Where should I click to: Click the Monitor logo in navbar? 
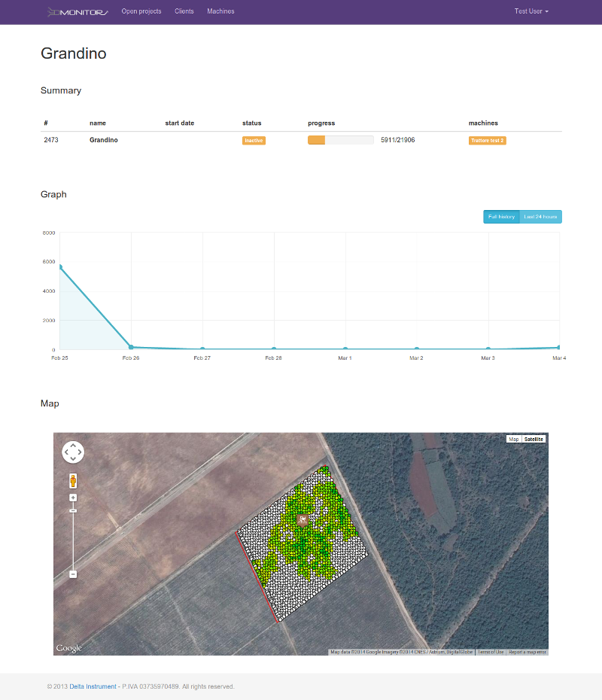point(78,11)
